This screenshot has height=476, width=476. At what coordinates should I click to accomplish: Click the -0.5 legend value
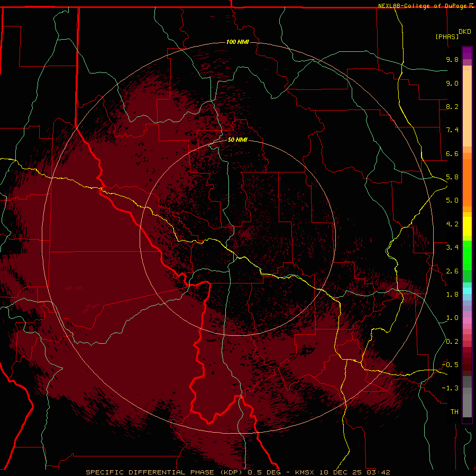450,365
